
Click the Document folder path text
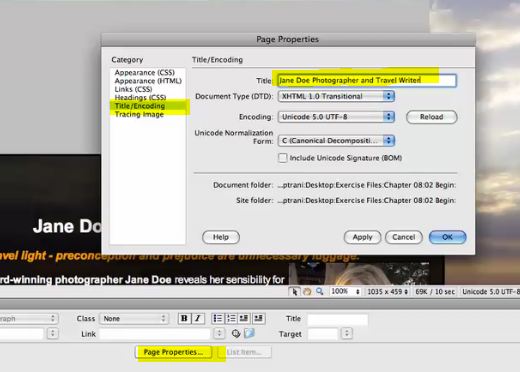point(367,185)
